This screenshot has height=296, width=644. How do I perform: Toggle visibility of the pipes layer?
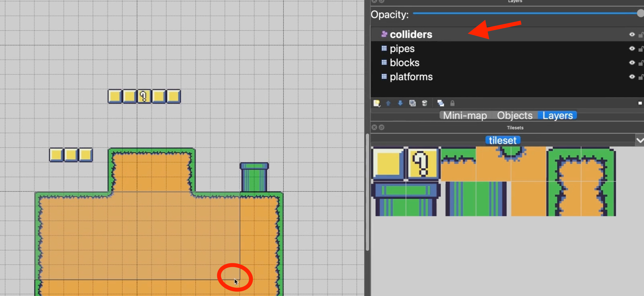click(x=632, y=49)
